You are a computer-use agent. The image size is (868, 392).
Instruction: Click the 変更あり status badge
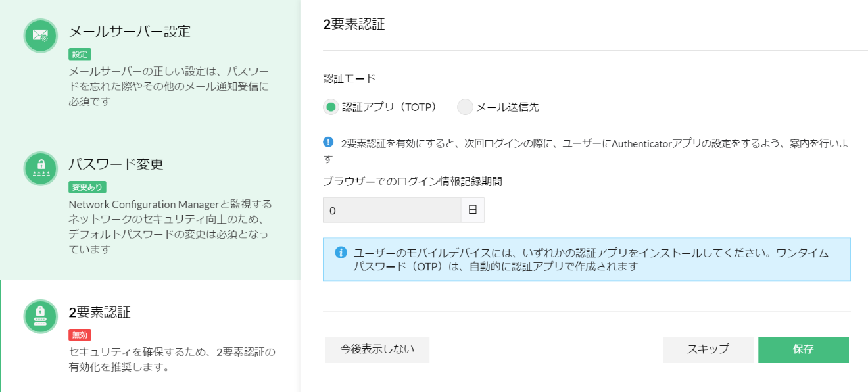tap(87, 187)
